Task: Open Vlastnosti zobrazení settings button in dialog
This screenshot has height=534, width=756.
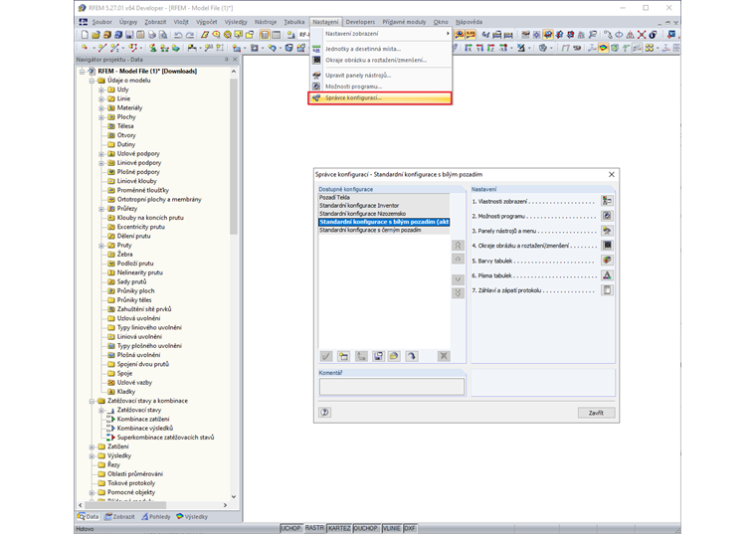Action: point(607,201)
